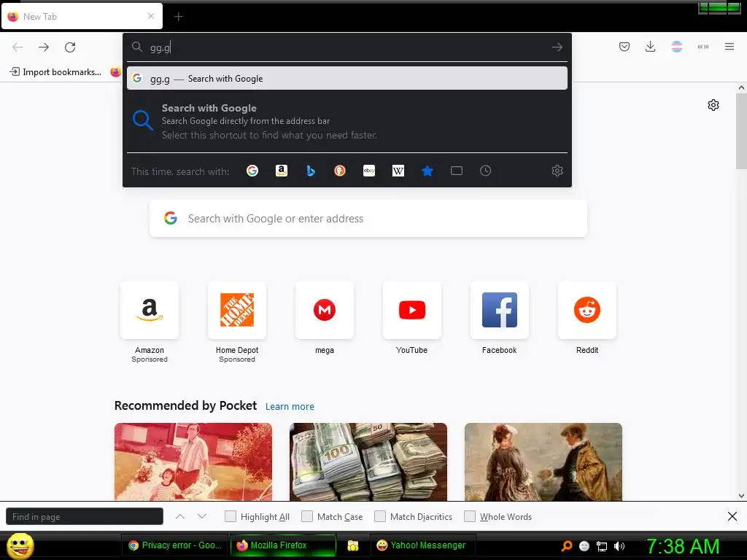
Task: Click the page's Search with Google box
Action: (368, 219)
